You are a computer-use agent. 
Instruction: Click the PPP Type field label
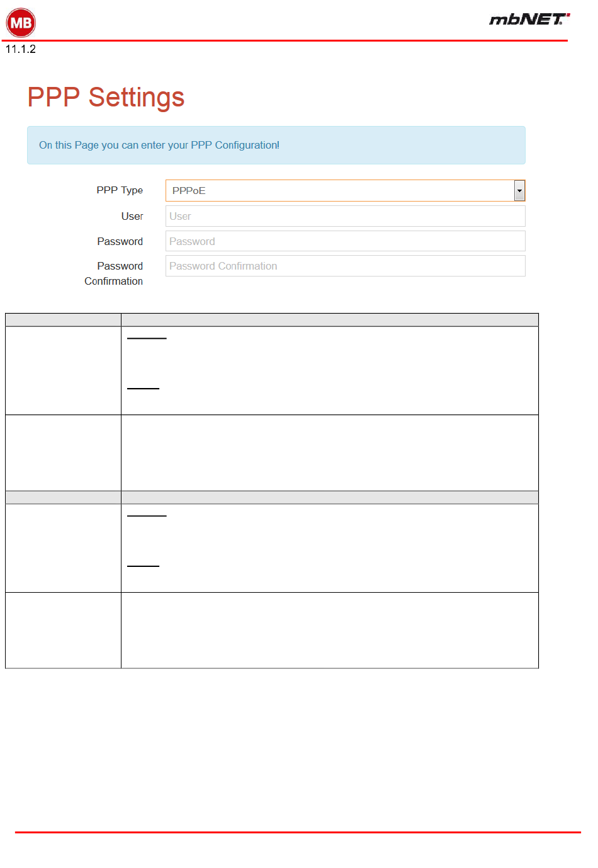tap(120, 190)
